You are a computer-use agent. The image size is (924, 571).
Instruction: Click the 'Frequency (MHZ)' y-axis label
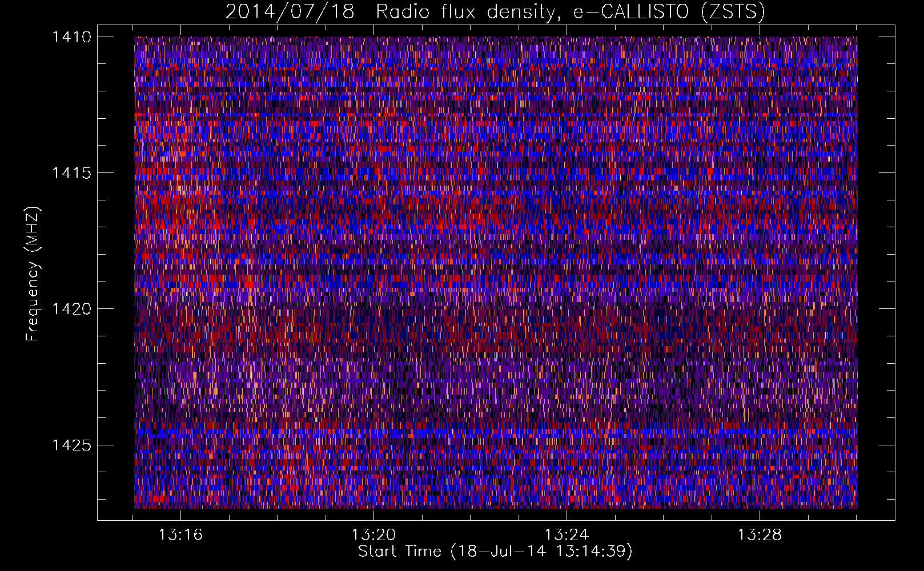pyautogui.click(x=33, y=274)
